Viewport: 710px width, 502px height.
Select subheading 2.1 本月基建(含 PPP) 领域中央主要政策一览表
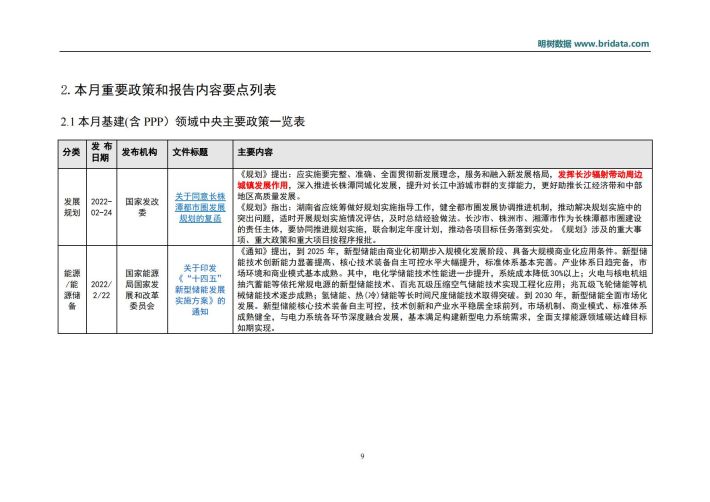coord(183,121)
